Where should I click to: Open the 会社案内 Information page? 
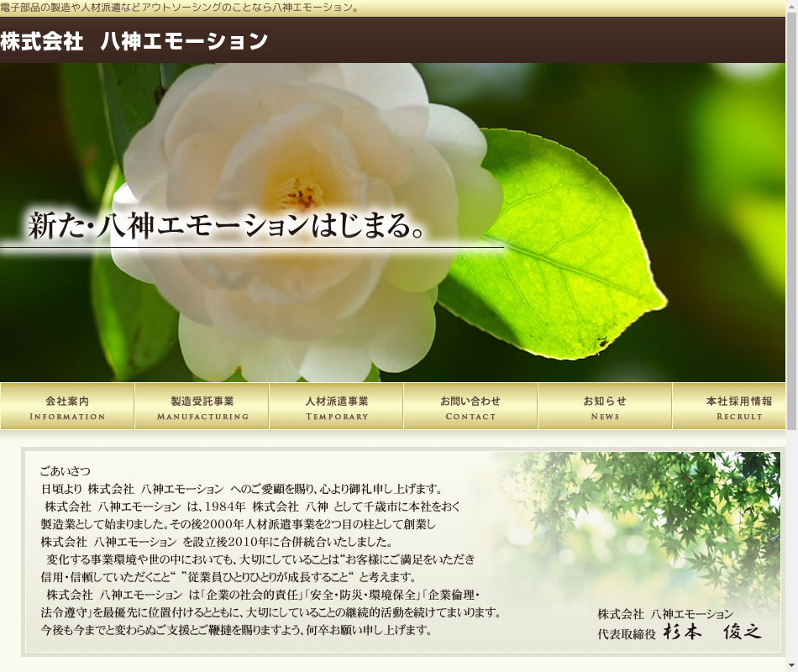point(67,407)
